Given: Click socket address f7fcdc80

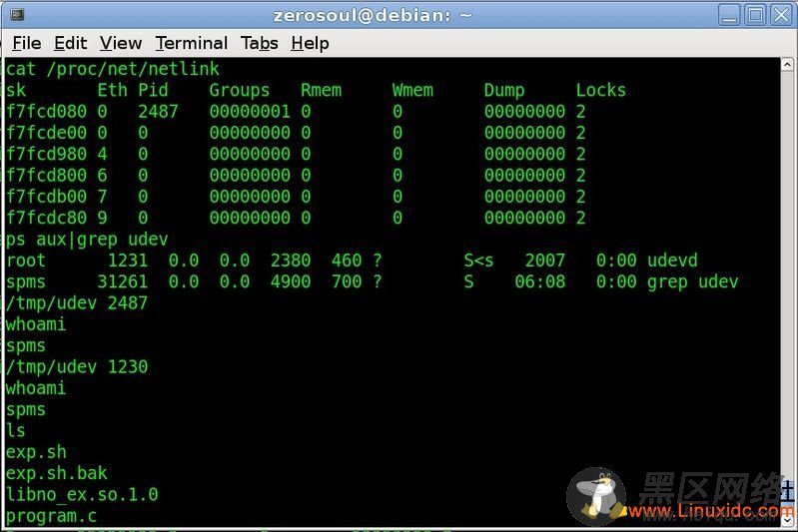Looking at the screenshot, I should click(46, 218).
